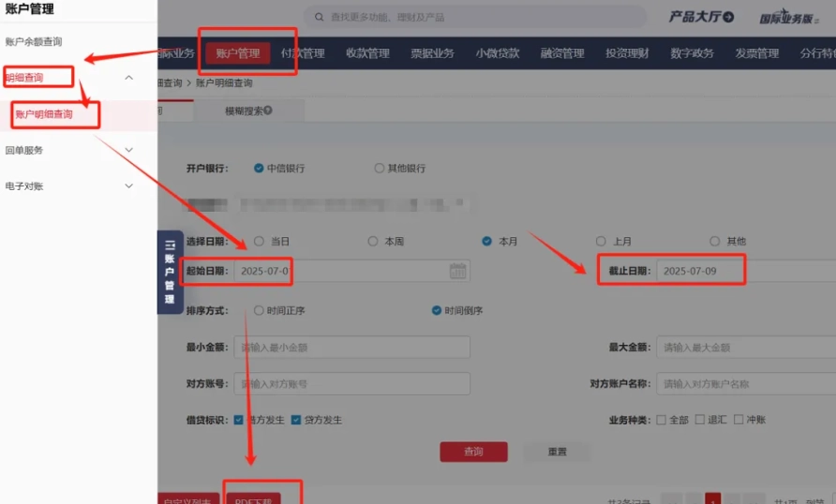Toggle 借方发生 checkbox

(238, 420)
